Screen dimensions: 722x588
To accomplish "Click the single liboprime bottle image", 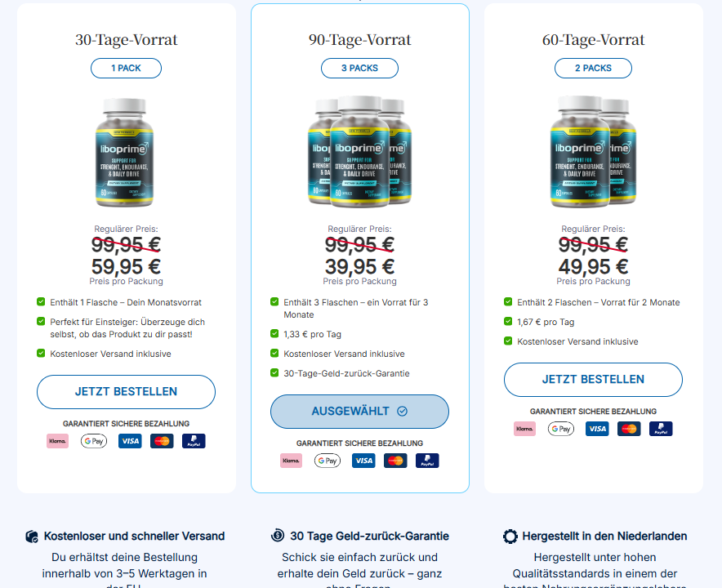I will [x=124, y=153].
